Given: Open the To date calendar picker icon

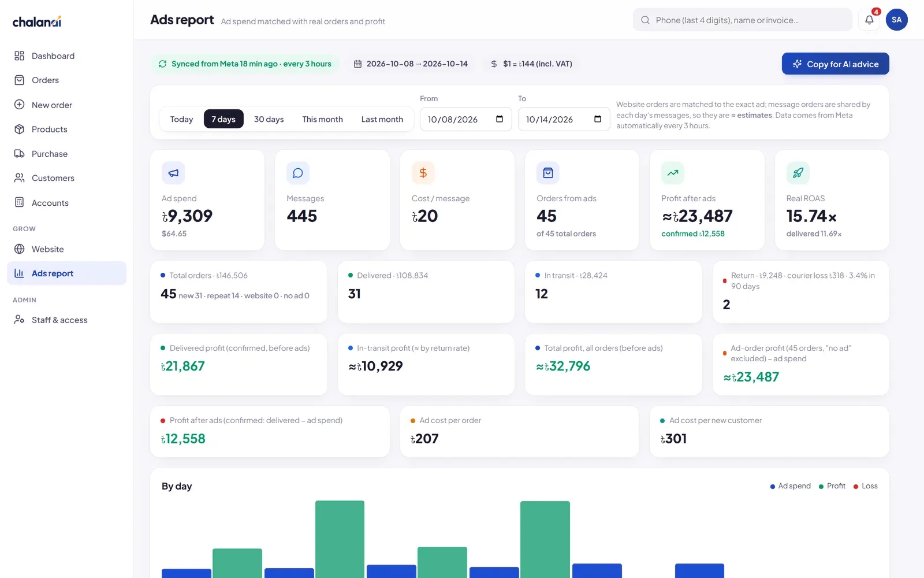Looking at the screenshot, I should pyautogui.click(x=598, y=119).
